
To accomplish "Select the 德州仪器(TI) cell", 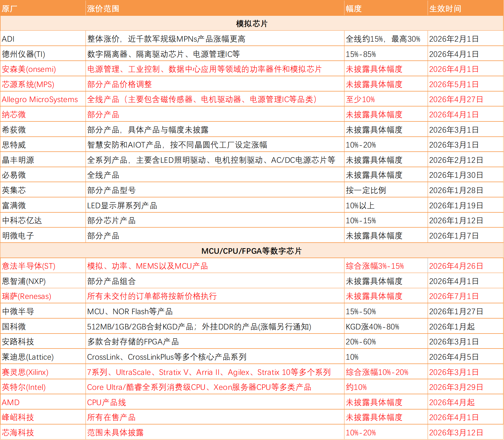I will [24, 54].
